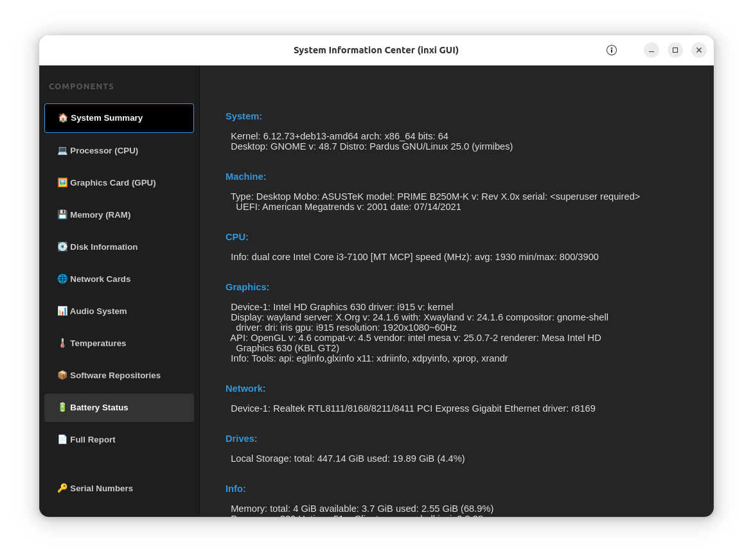The height and width of the screenshot is (560, 753).
Task: Click the picture icon for Graphics Card
Action: [x=62, y=182]
